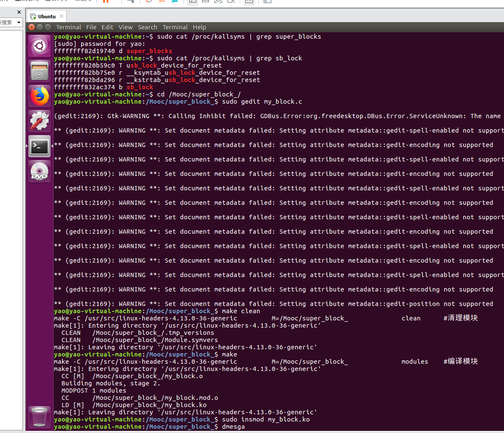Click the highlighted sb_lock text in the terminal
The width and height of the screenshot is (504, 433).
click(x=140, y=87)
